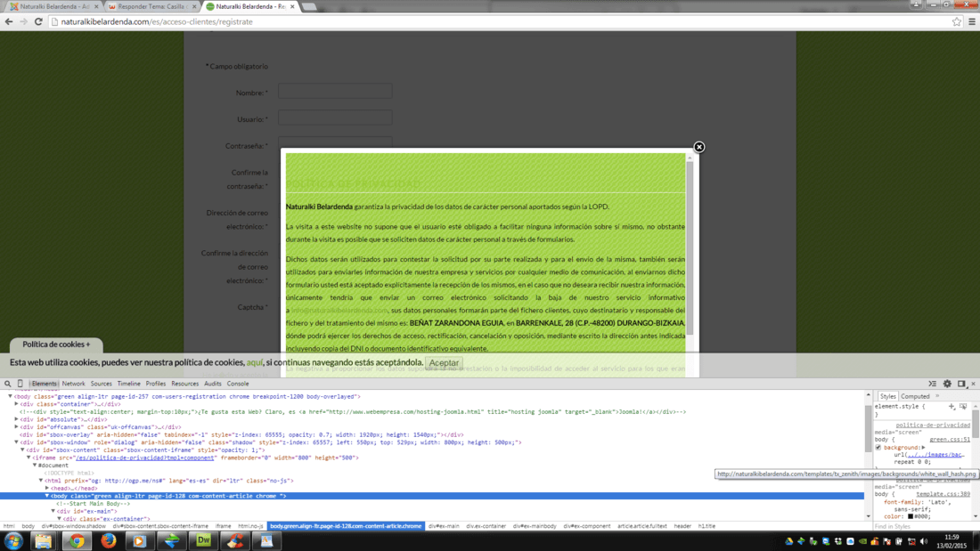Viewport: 980px width, 551px height.
Task: Close the DevTools panel
Action: click(x=973, y=384)
